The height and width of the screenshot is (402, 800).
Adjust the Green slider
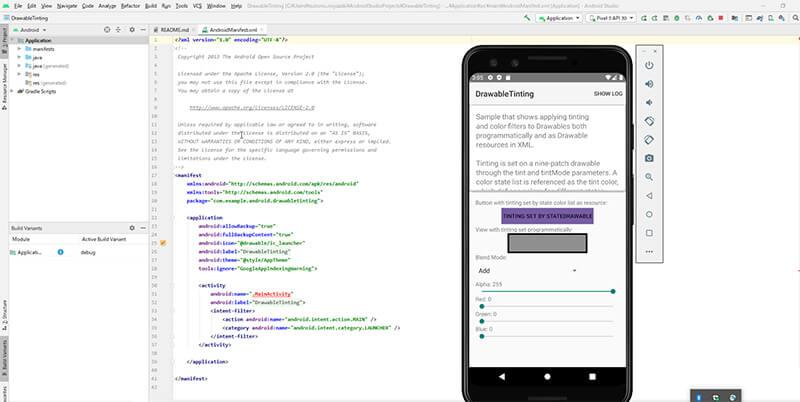(x=546, y=321)
